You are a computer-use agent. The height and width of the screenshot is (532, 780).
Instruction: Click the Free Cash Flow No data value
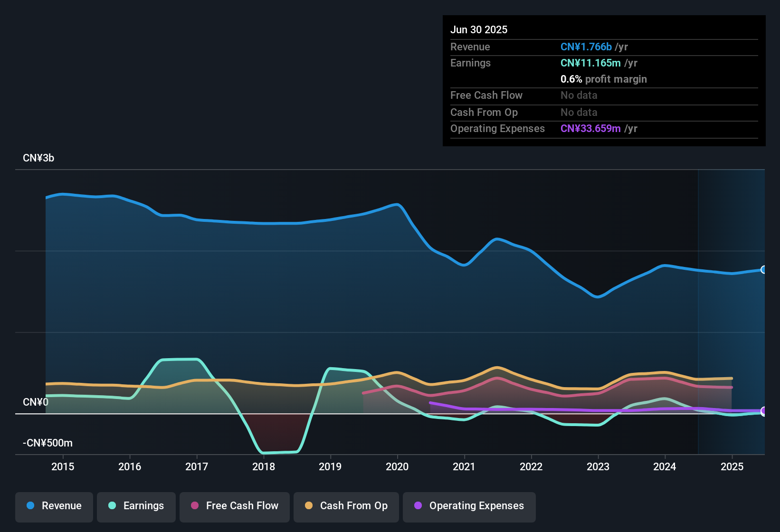[579, 95]
